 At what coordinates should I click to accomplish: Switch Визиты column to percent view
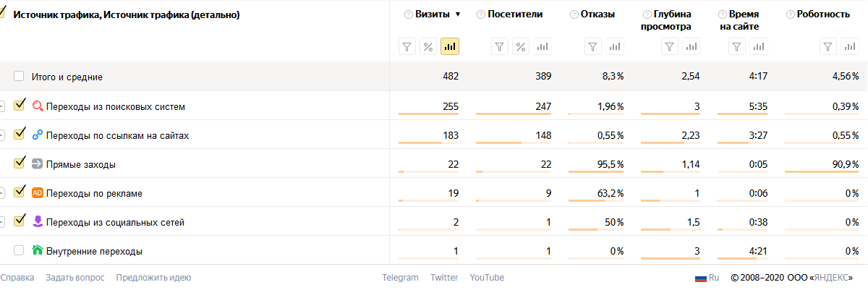[x=428, y=47]
